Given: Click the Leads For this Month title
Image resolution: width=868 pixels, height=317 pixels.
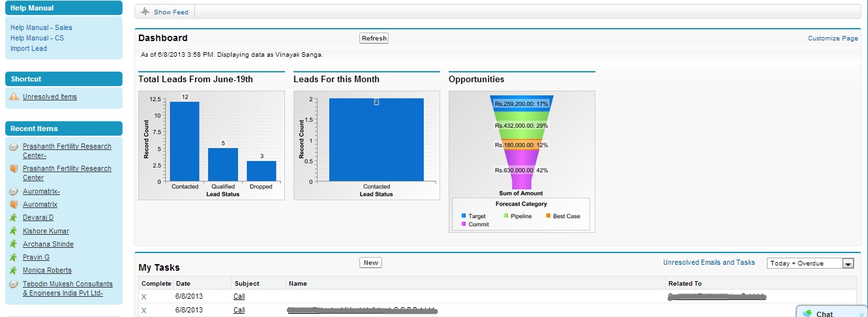Looking at the screenshot, I should (337, 80).
